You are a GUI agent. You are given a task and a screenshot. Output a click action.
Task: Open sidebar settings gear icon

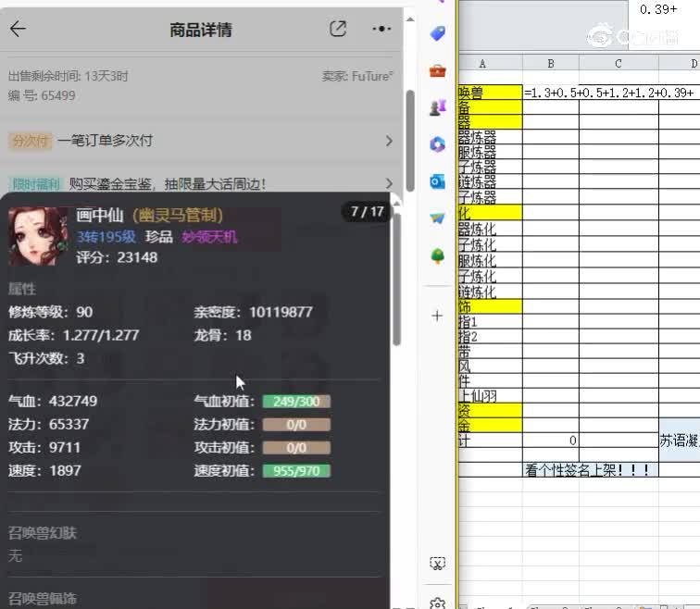[x=437, y=603]
